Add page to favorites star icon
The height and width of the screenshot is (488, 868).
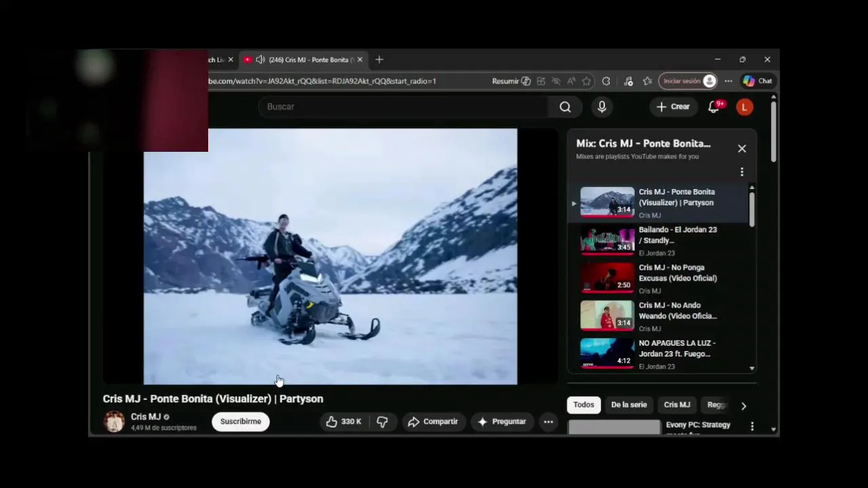click(x=586, y=81)
